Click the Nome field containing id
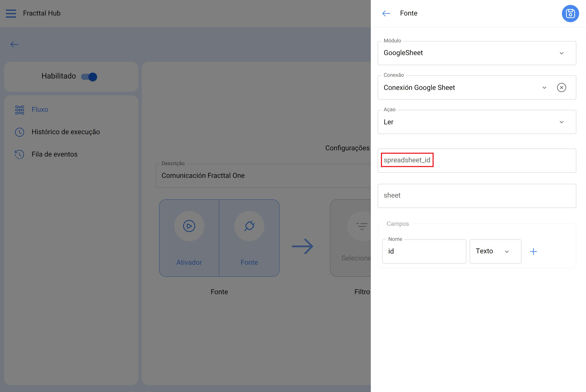The image size is (586, 392). [x=424, y=251]
